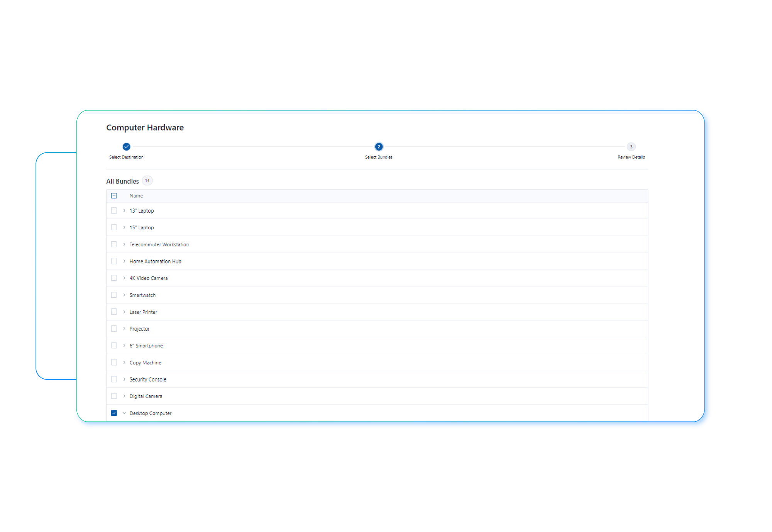Image resolution: width=772 pixels, height=532 pixels.
Task: Click the All Bundles heading
Action: click(x=122, y=181)
